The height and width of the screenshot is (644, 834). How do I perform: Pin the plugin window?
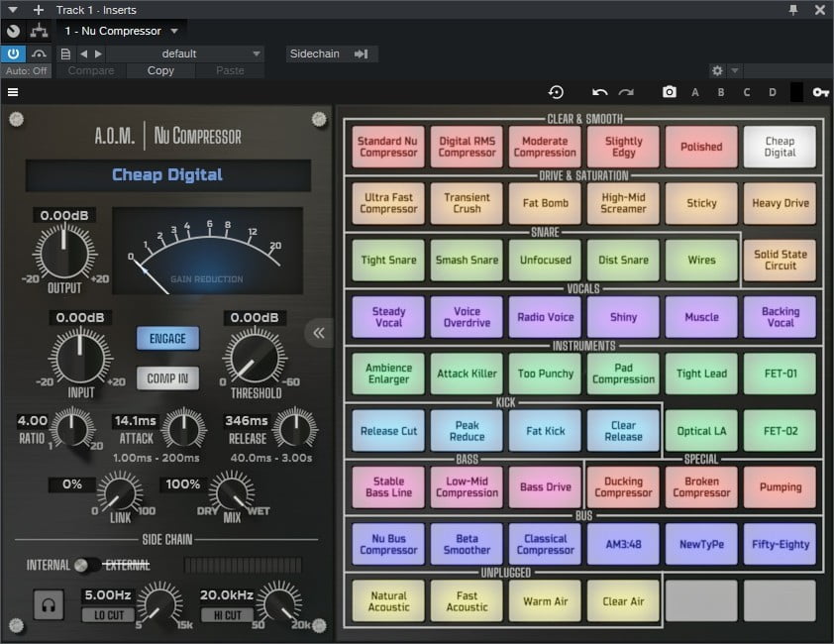793,10
